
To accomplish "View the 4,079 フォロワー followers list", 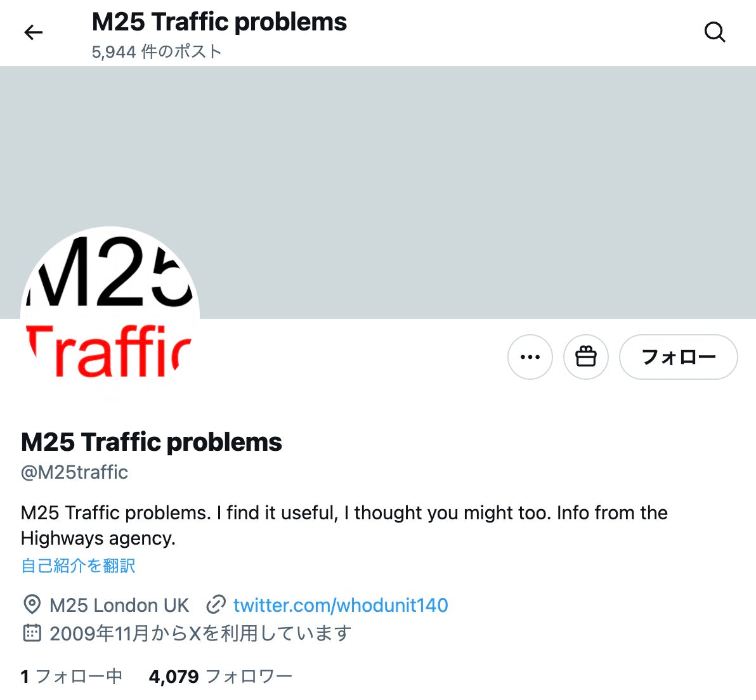I will [220, 677].
